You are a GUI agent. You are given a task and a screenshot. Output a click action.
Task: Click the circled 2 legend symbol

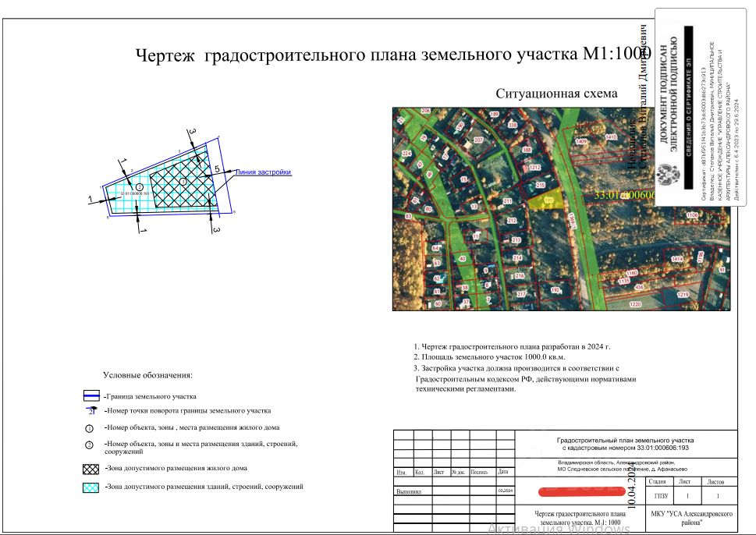(89, 445)
